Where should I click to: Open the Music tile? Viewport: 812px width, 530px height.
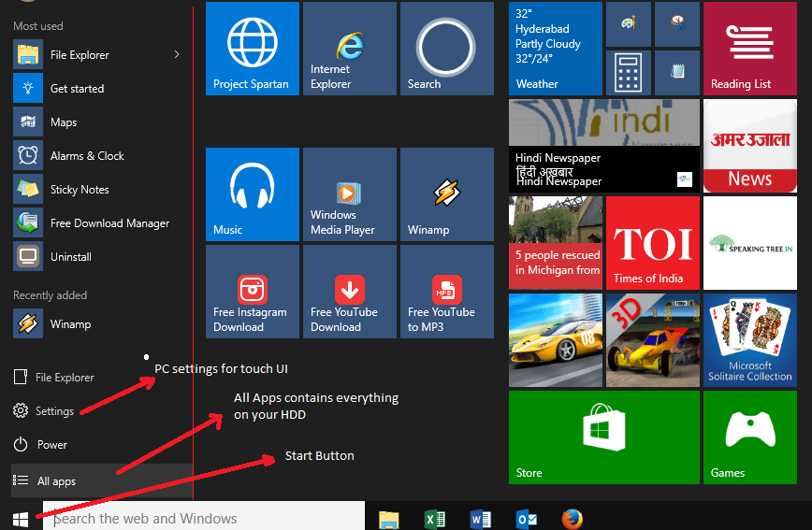[x=253, y=194]
